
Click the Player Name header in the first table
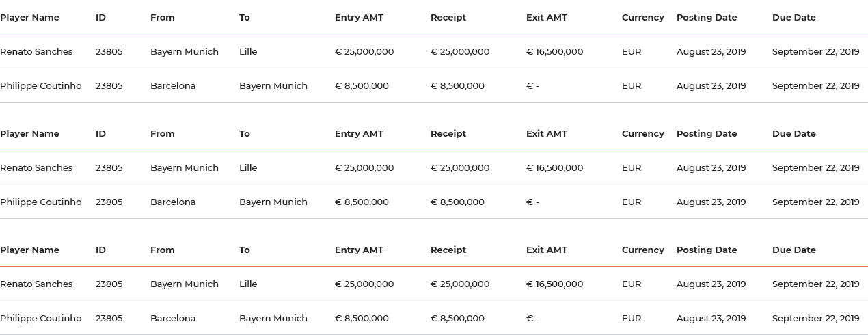29,18
